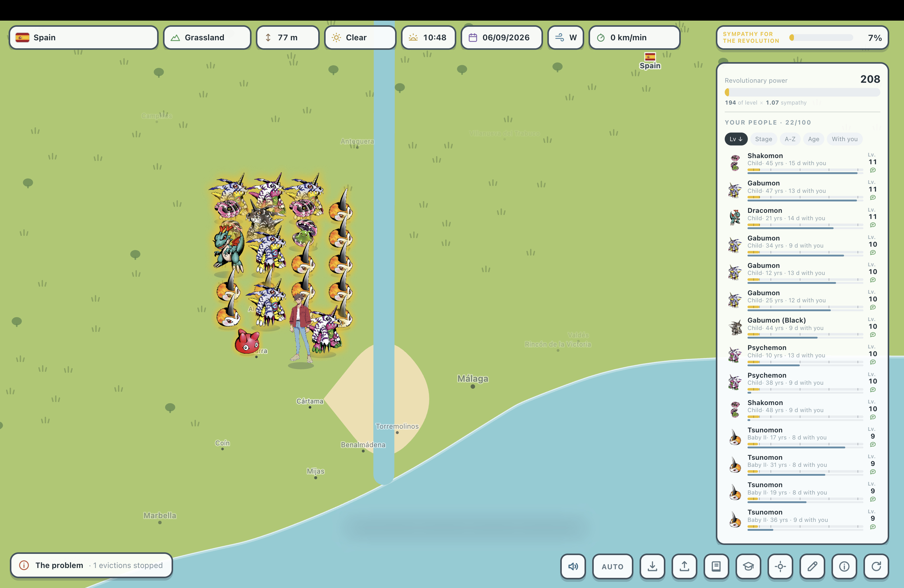Click the Torremolinos town label
Viewport: 904px width, 588px height.
397,426
